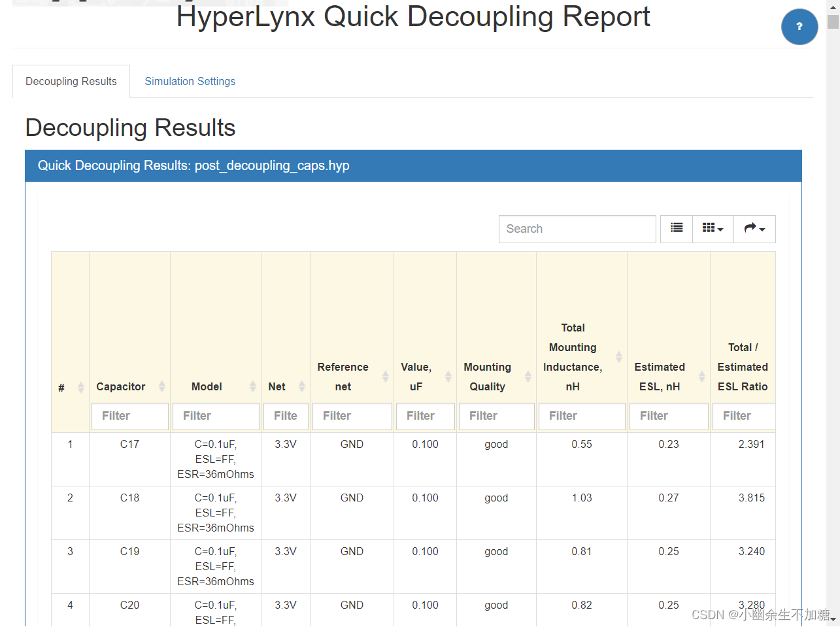Click inductance value 1.03
This screenshot has width=840, height=627.
pyautogui.click(x=582, y=498)
